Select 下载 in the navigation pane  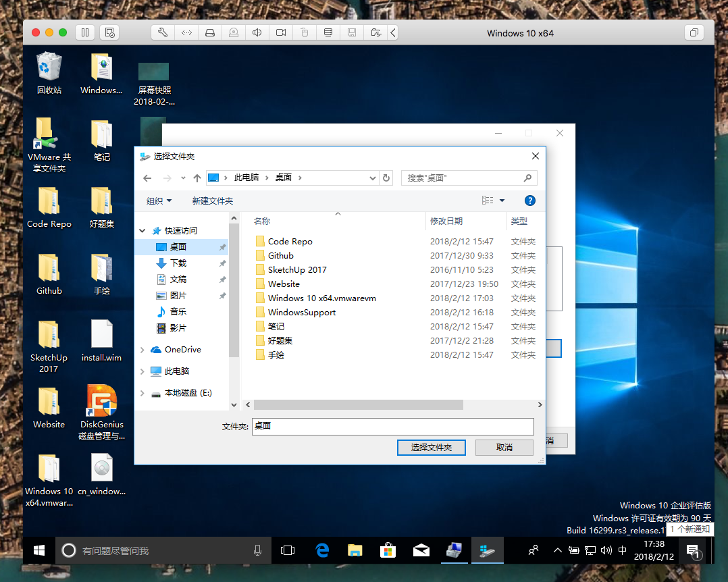pos(178,263)
